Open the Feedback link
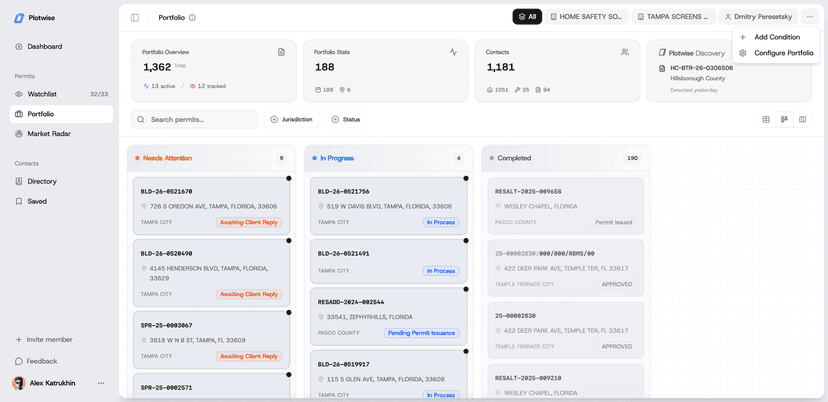The width and height of the screenshot is (828, 402). click(36, 361)
